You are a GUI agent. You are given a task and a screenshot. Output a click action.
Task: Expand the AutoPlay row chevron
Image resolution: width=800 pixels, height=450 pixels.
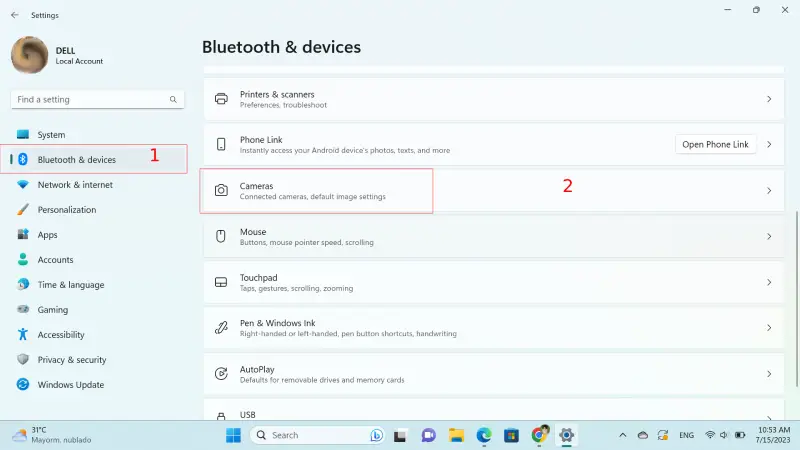click(769, 373)
